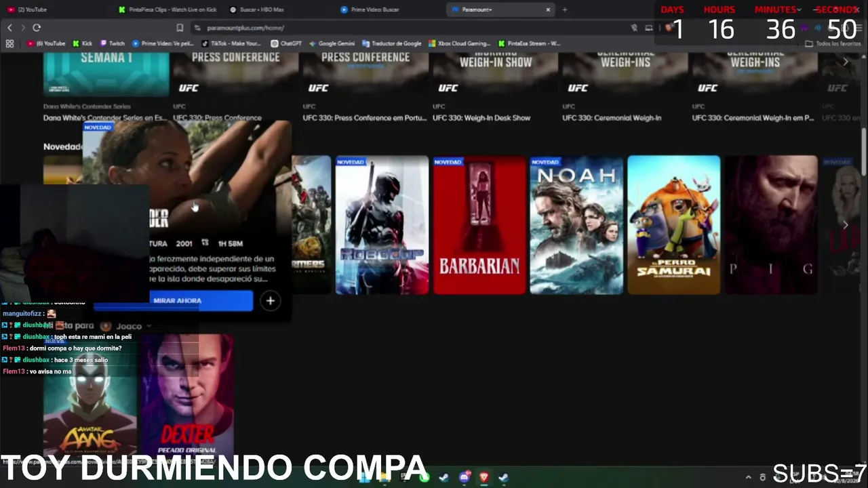Open the Semana 1 Contender Series thumbnail
The image size is (868, 488).
(x=106, y=75)
